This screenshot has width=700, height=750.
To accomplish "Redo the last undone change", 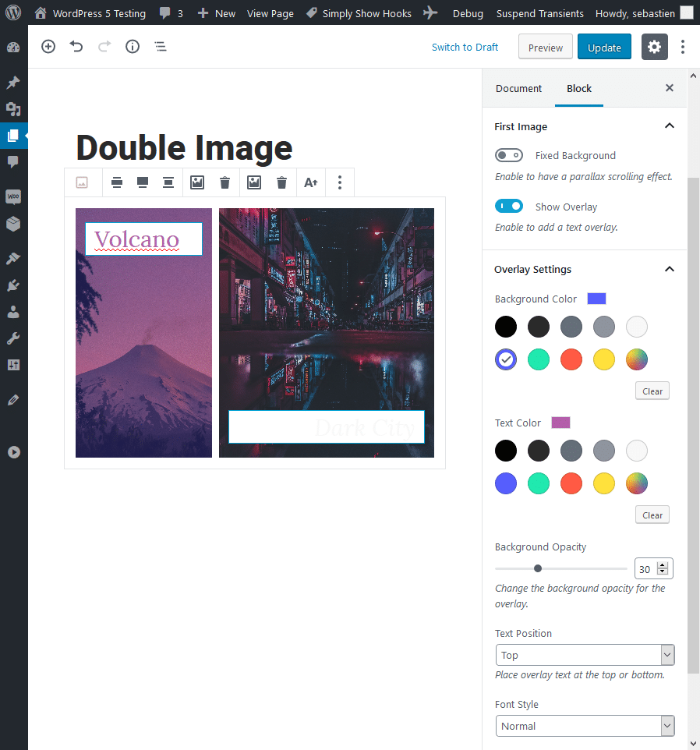I will click(104, 47).
